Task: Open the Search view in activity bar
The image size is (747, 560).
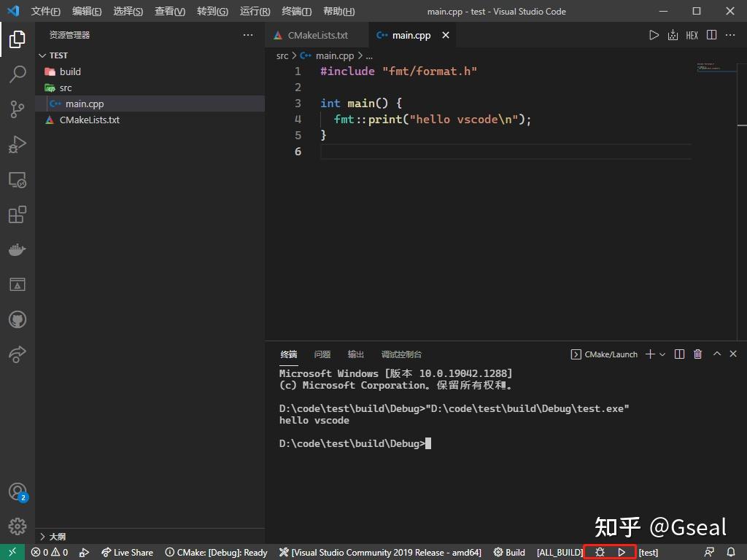Action: tap(18, 74)
